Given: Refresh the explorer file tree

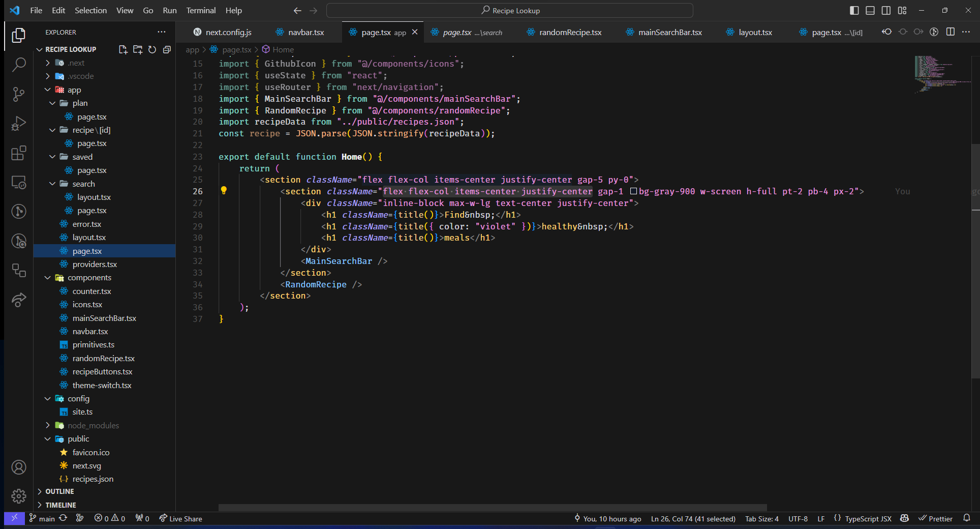Looking at the screenshot, I should point(152,49).
